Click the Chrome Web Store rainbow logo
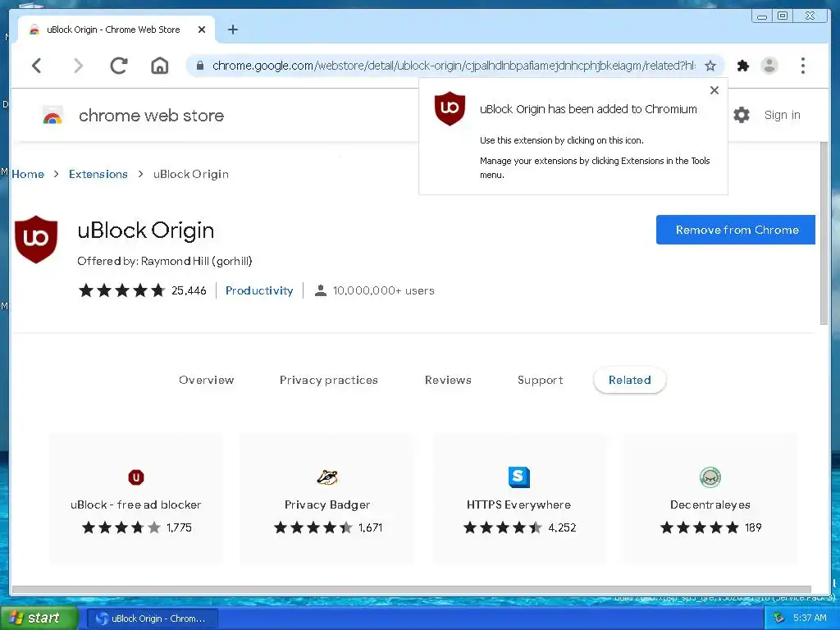 click(x=52, y=115)
